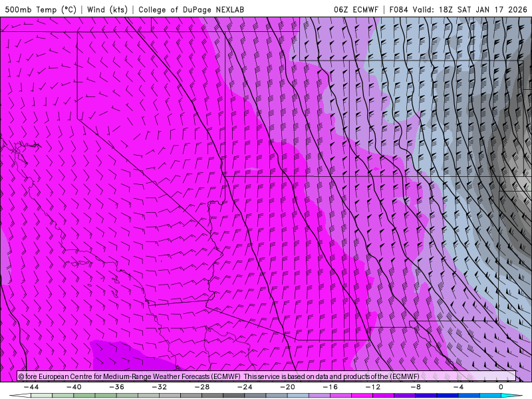
Task: Pick the pale green swatch right of -44 mark
Action: (42, 396)
